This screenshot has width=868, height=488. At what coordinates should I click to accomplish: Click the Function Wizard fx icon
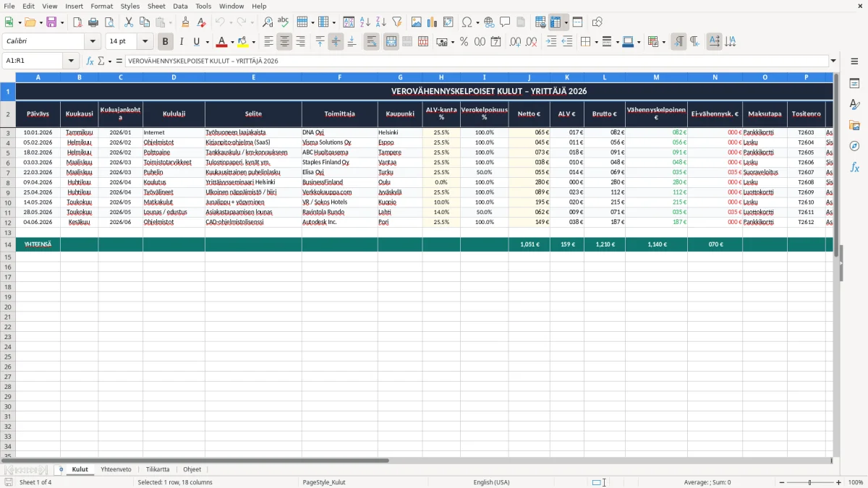90,61
